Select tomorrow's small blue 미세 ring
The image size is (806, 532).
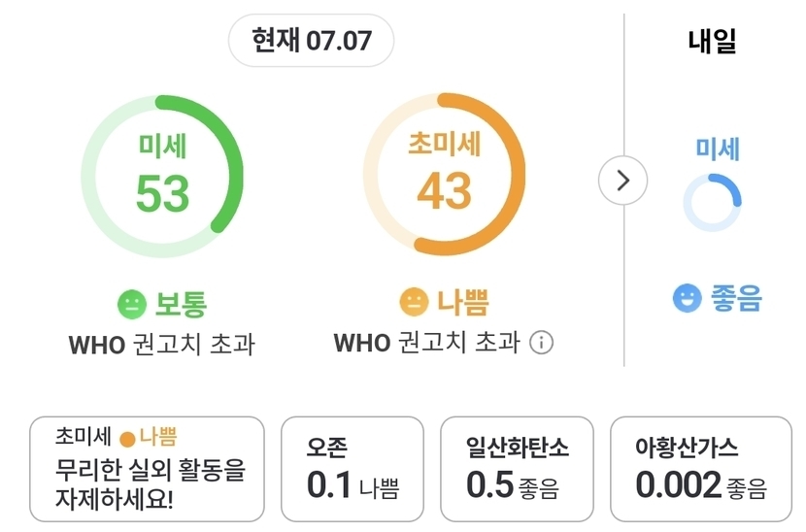[x=712, y=203]
